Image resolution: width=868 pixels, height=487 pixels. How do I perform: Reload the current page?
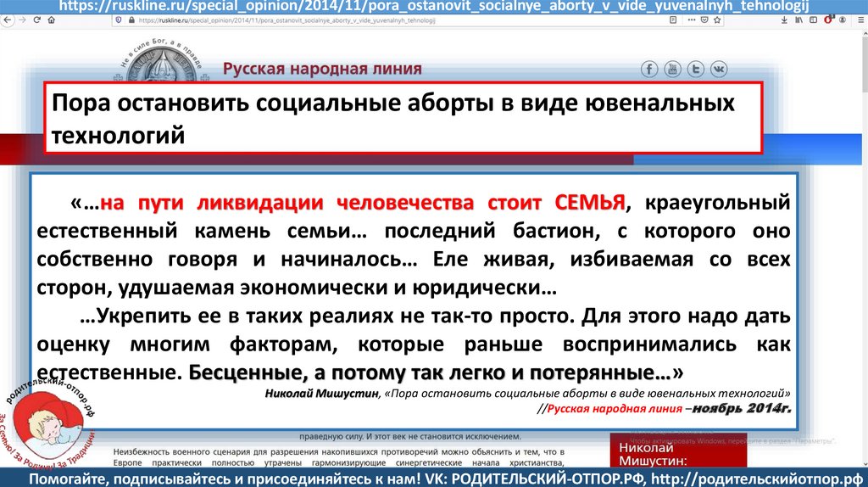[x=37, y=20]
